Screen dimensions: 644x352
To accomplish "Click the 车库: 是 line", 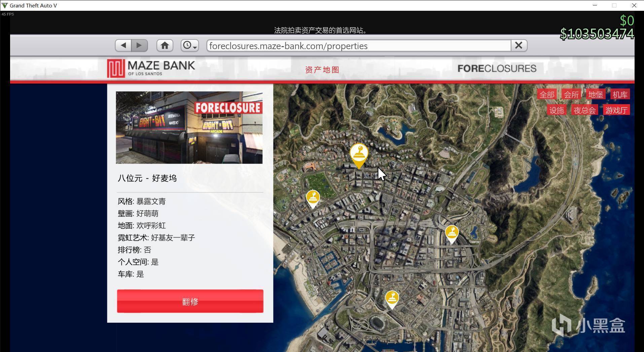I will (x=131, y=274).
